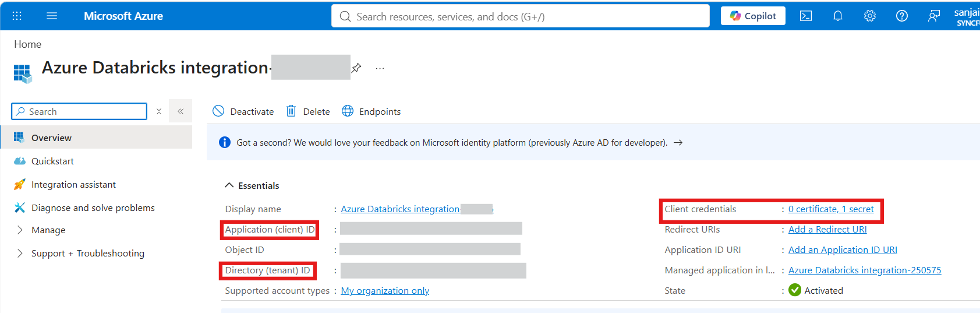Click the Quickstart cloud icon

pos(20,161)
